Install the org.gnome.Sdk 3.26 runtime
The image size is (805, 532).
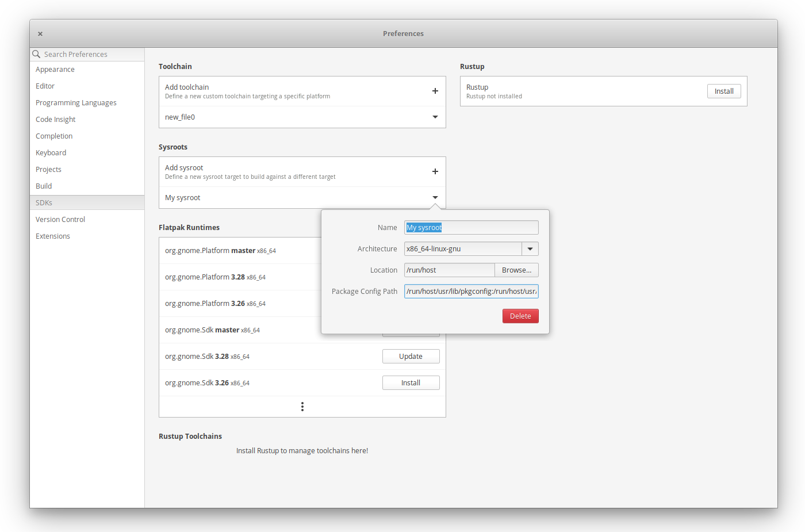pos(411,383)
